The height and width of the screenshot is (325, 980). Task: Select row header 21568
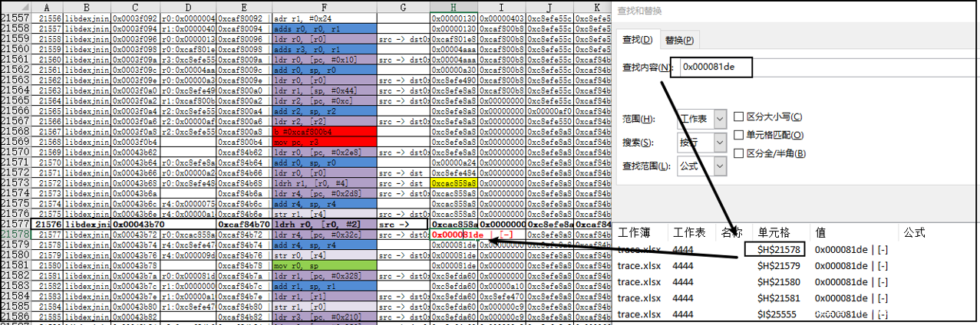(x=15, y=131)
